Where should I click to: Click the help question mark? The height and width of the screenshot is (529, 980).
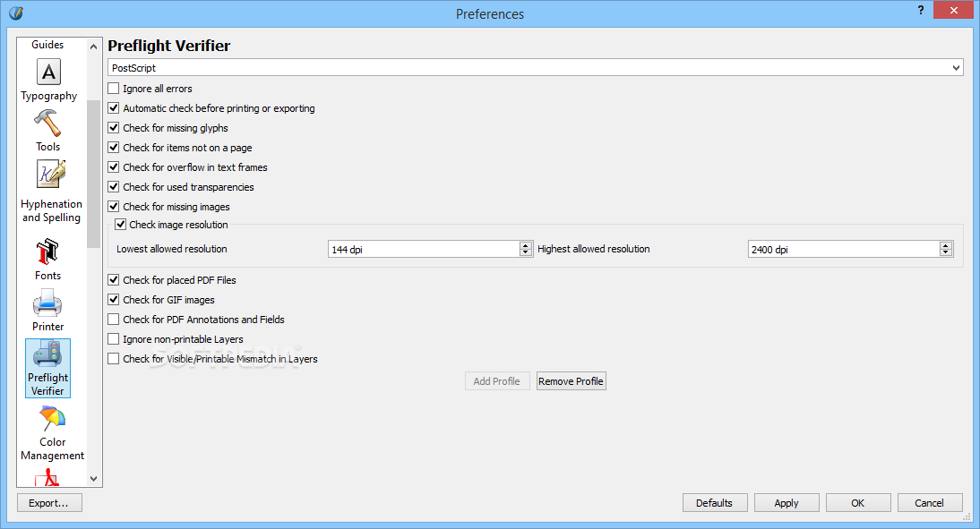pos(921,10)
